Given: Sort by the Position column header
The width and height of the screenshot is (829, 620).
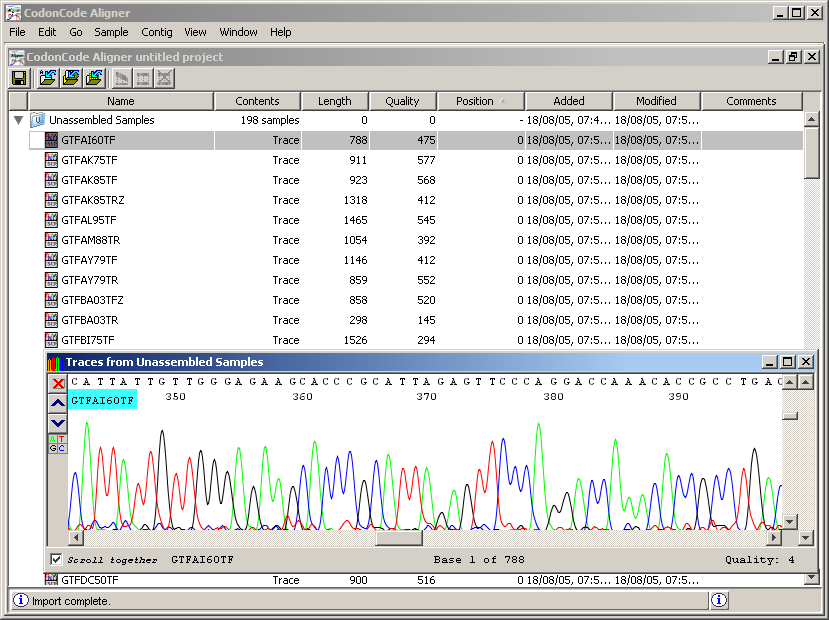Looking at the screenshot, I should [481, 101].
